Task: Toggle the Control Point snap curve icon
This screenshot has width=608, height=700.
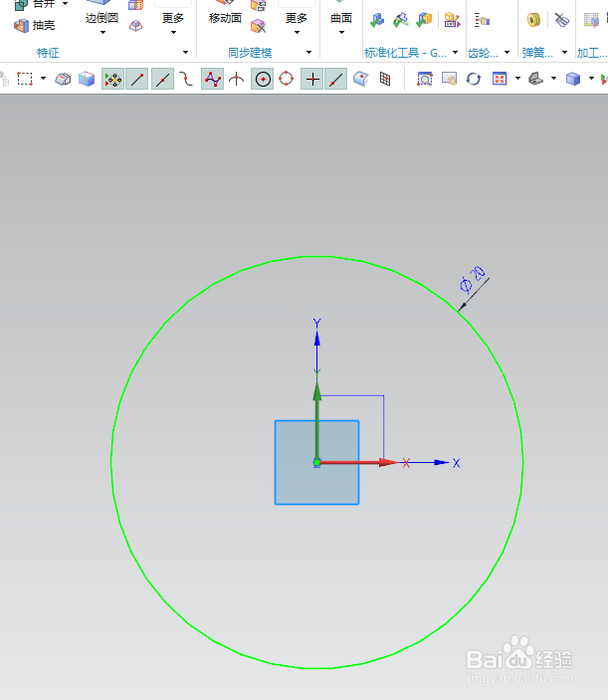Action: (x=186, y=80)
